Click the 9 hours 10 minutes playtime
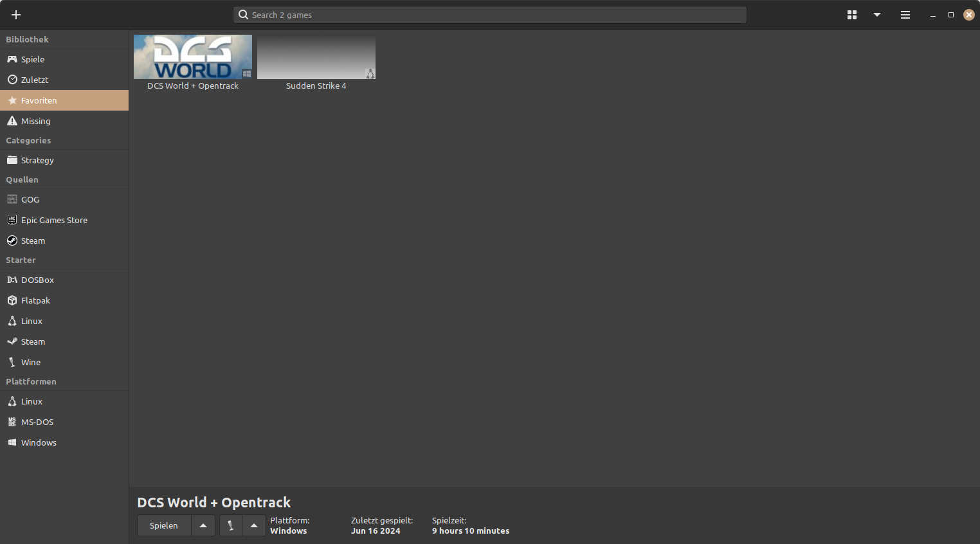Screen dimensions: 980x544 [x=471, y=531]
